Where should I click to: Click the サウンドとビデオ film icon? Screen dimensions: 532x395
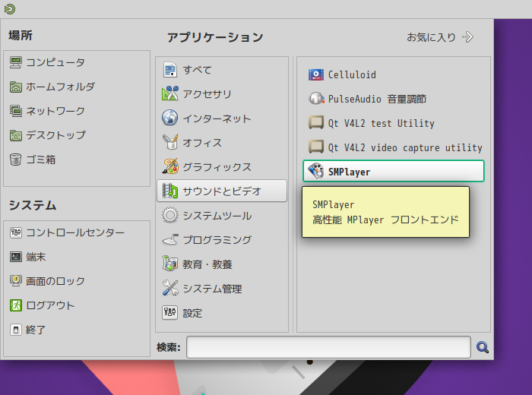[x=170, y=191]
